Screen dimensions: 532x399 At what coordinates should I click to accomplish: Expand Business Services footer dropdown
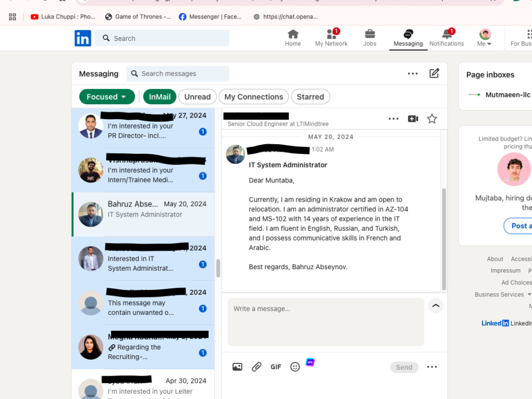503,295
